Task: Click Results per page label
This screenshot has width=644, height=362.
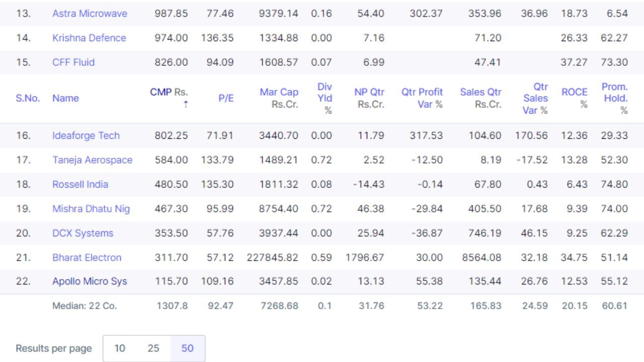Action: pyautogui.click(x=54, y=348)
